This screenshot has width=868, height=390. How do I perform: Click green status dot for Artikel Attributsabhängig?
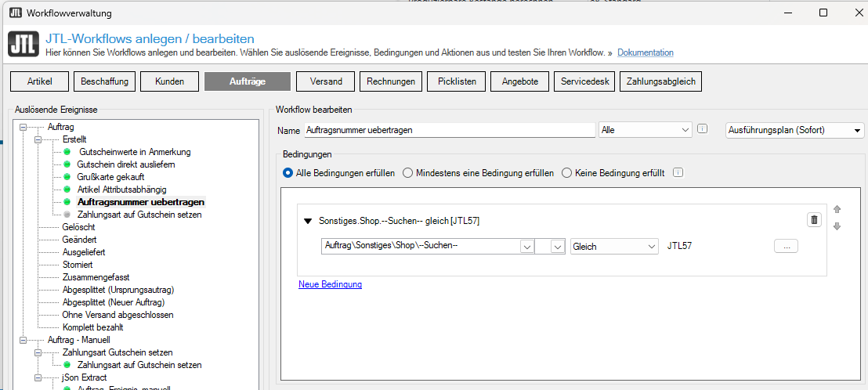point(67,190)
